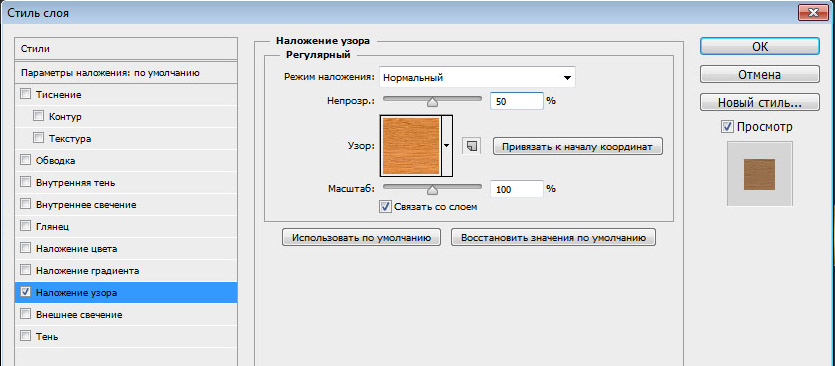Open the Обводка settings row
835x366 pixels.
pos(126,160)
